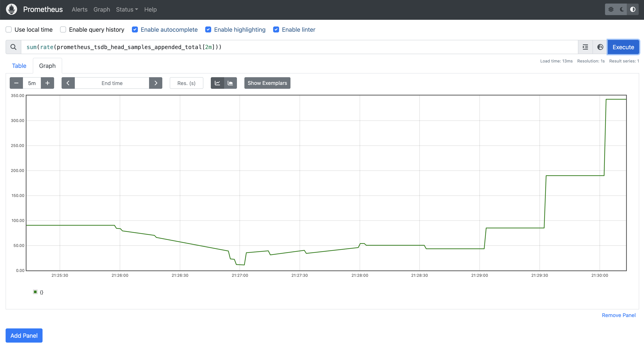Viewport: 644px width, 348px height.
Task: Switch to the Table tab
Action: pyautogui.click(x=19, y=66)
